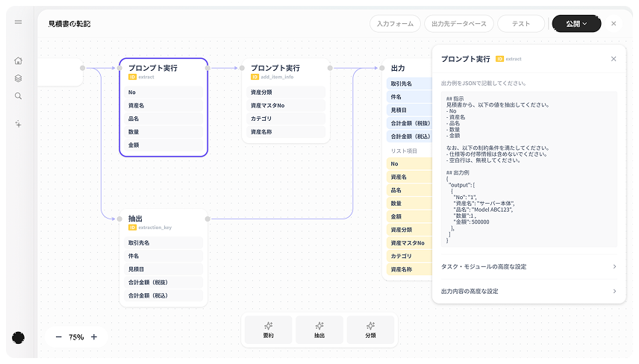
Task: Zoom out with the minus button
Action: click(x=58, y=337)
